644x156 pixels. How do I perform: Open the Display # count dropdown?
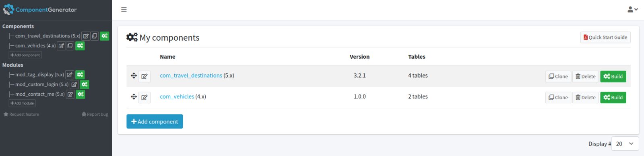pyautogui.click(x=625, y=144)
